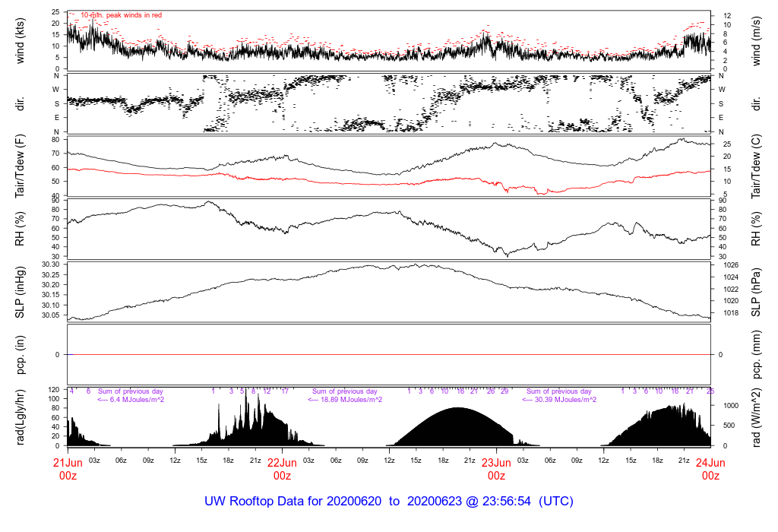Click the 'wind (m/s)' axis label

(x=756, y=41)
